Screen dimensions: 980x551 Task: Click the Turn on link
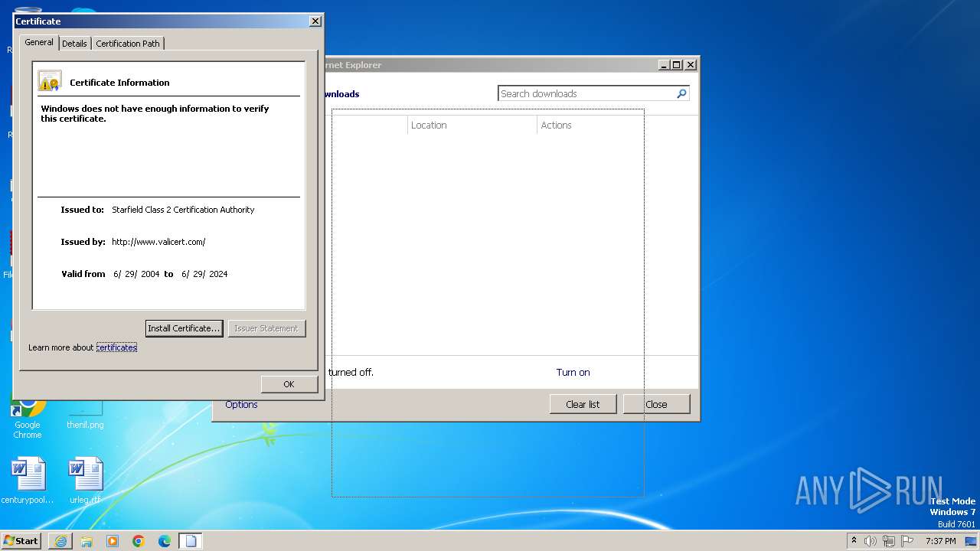(x=573, y=373)
